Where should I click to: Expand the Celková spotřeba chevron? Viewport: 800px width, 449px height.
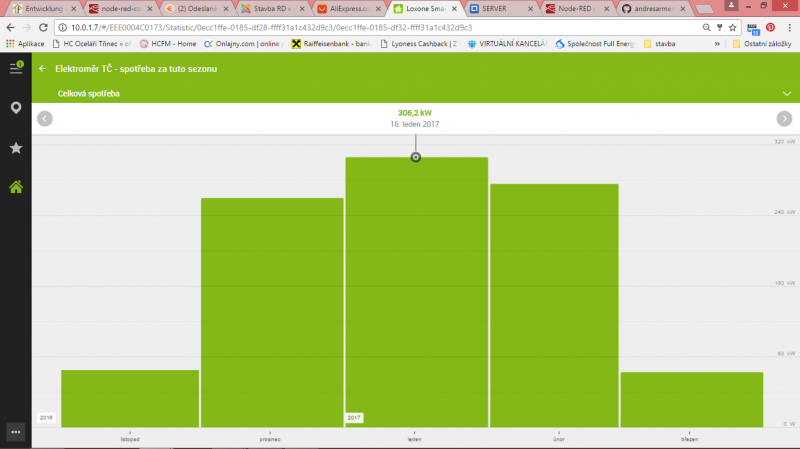click(787, 93)
